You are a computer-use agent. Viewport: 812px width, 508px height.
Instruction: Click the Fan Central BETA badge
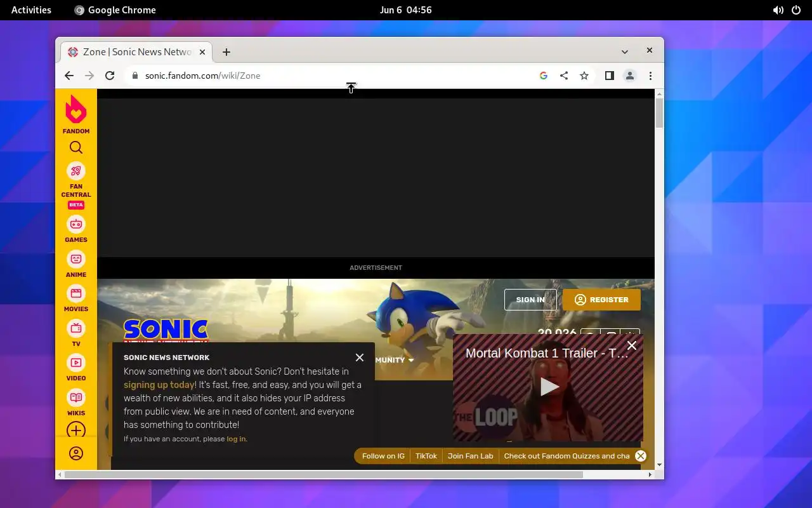coord(76,205)
